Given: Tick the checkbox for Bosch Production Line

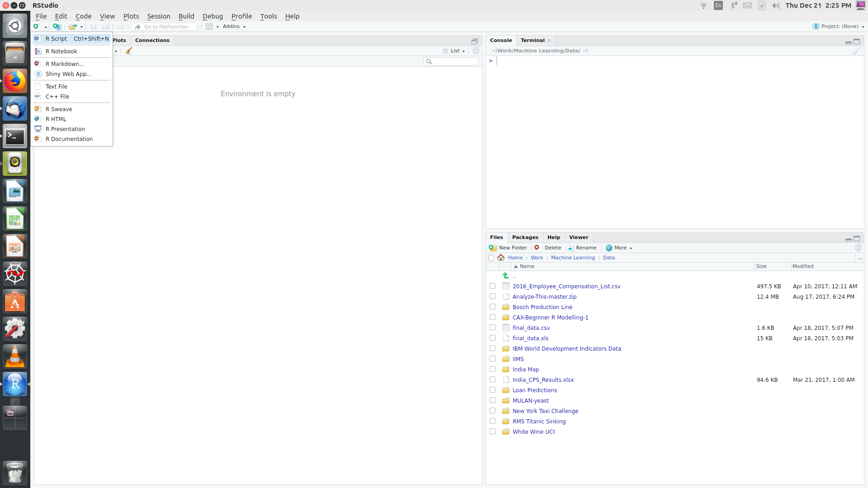Looking at the screenshot, I should pyautogui.click(x=492, y=307).
